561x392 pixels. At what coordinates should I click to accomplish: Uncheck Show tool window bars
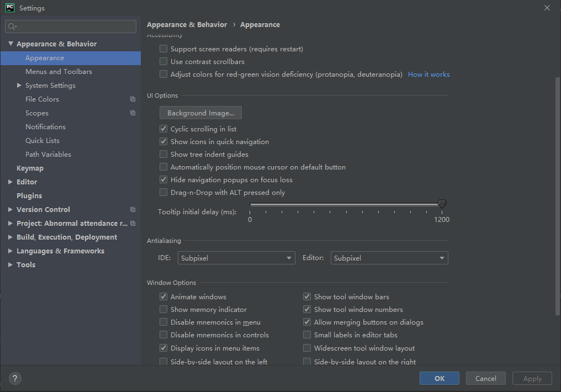[306, 296]
